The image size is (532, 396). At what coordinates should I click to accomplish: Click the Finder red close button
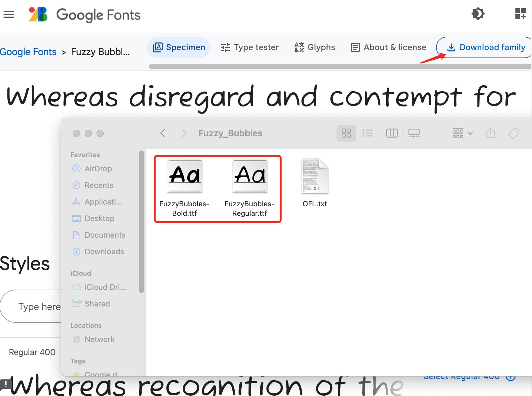[x=76, y=133]
